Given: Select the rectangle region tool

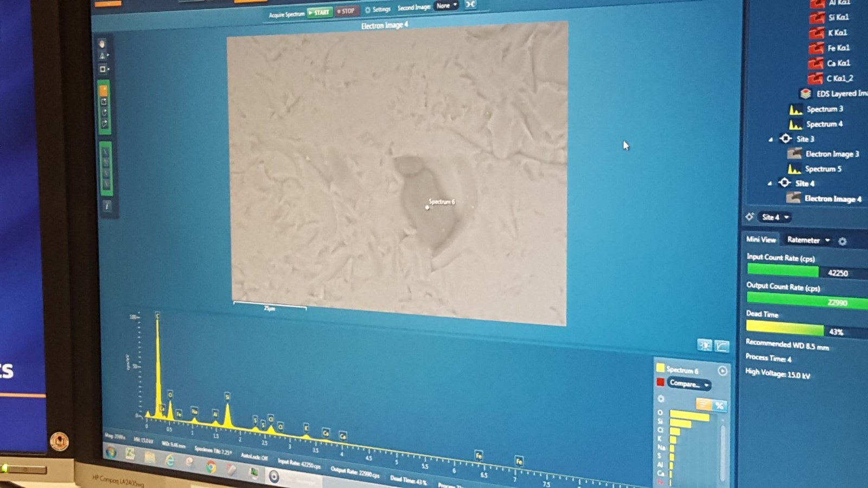Looking at the screenshot, I should (103, 69).
